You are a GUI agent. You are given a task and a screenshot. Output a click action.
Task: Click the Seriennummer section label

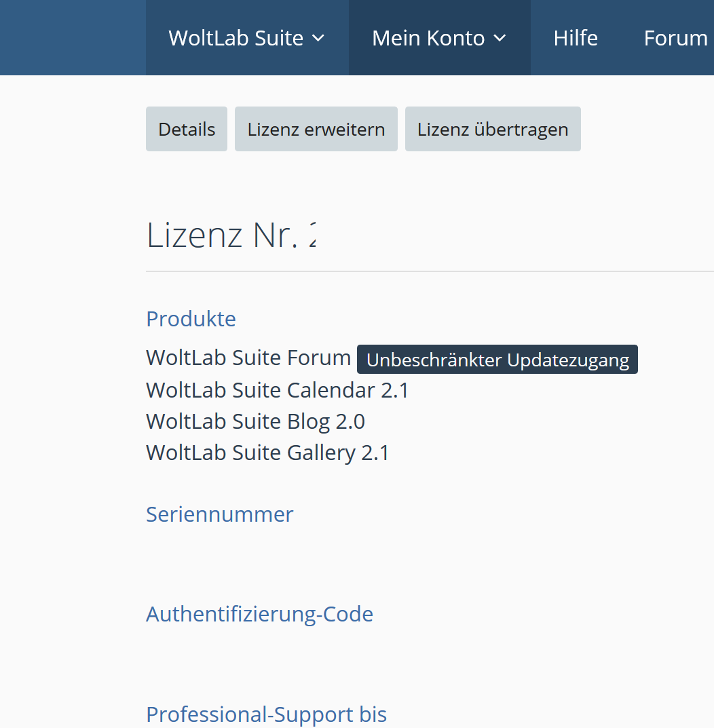pos(219,514)
